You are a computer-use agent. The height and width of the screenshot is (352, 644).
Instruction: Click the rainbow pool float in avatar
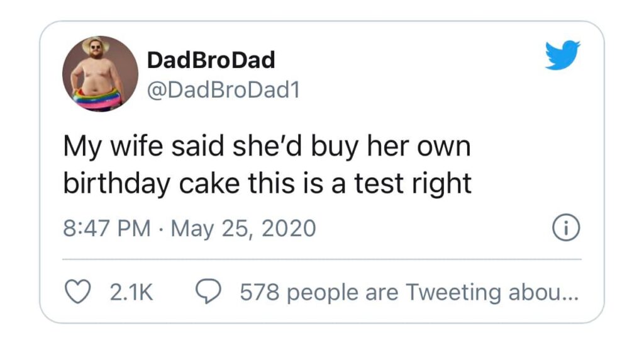point(96,100)
